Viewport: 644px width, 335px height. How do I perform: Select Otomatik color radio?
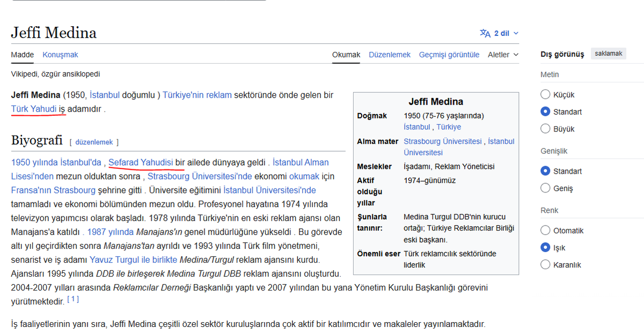coord(546,231)
